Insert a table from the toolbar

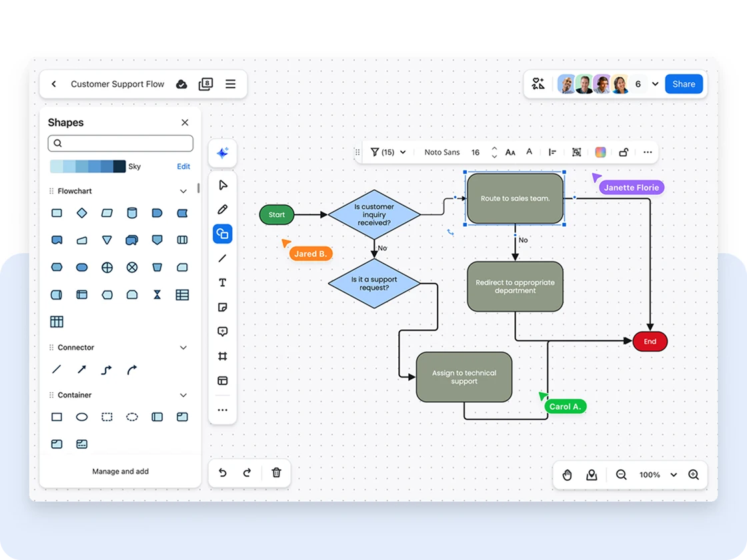(222, 380)
